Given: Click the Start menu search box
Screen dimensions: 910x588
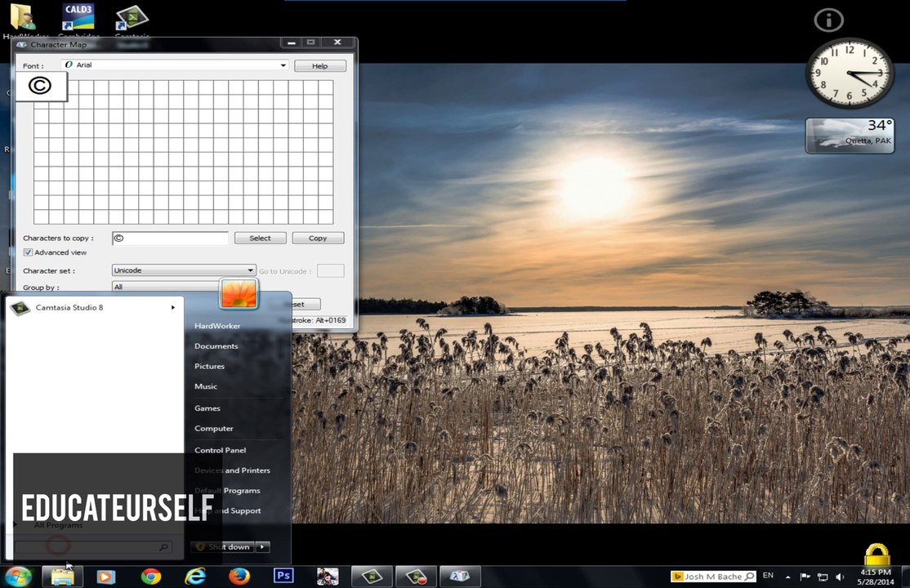Looking at the screenshot, I should coord(93,547).
